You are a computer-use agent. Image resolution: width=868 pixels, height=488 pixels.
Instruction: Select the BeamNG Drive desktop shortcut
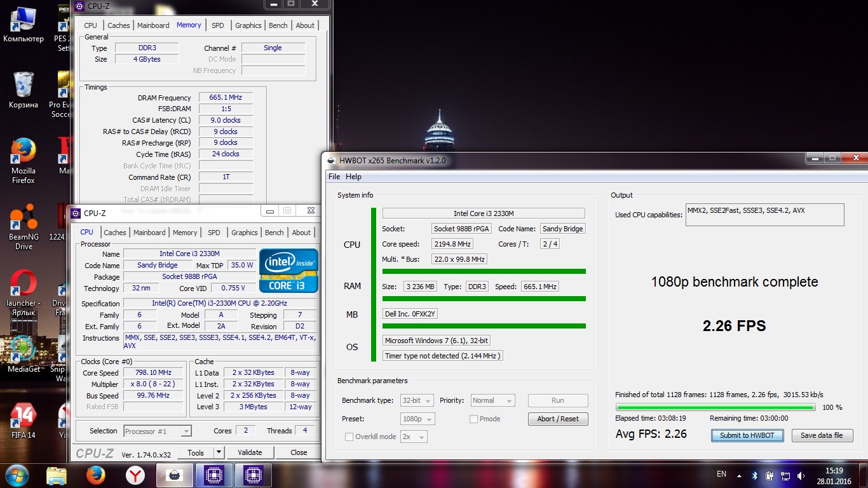(x=23, y=227)
